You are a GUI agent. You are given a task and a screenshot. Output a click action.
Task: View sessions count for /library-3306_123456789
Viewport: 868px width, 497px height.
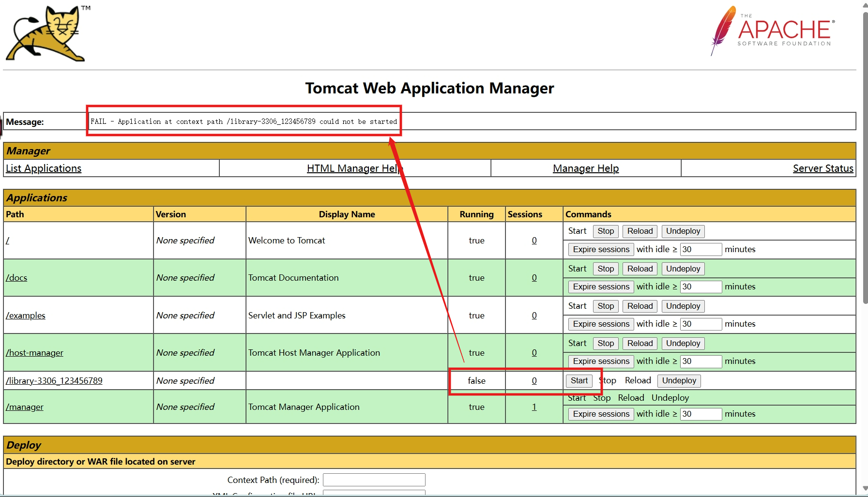(534, 381)
